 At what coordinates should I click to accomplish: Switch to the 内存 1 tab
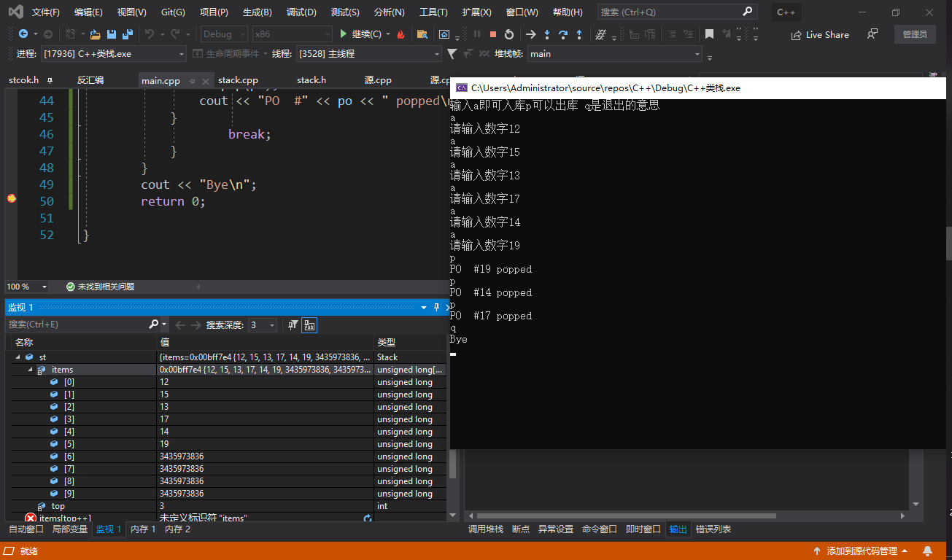[x=143, y=529]
